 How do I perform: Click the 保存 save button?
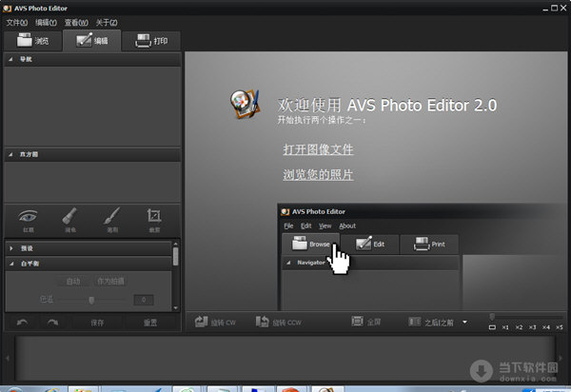97,323
